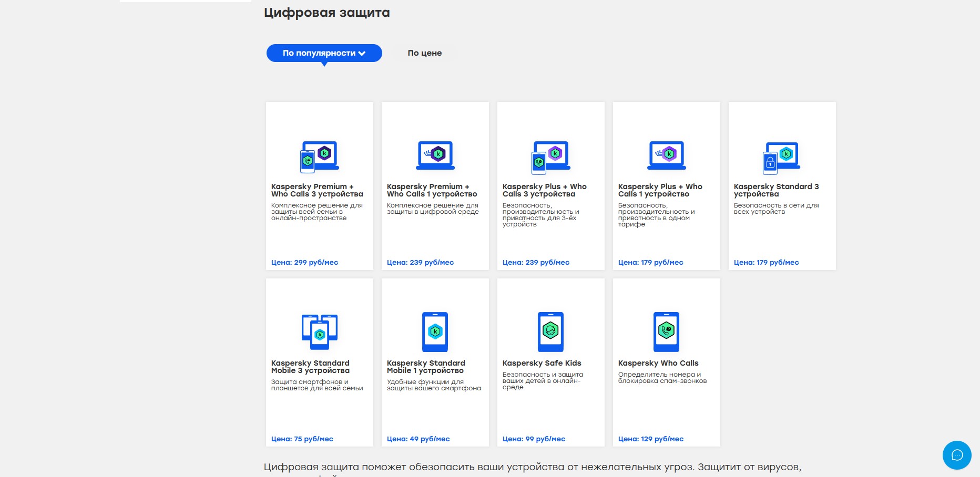This screenshot has width=980, height=477.
Task: Click description Защита смартфонов и планшетов для всей семьи
Action: coord(317,385)
